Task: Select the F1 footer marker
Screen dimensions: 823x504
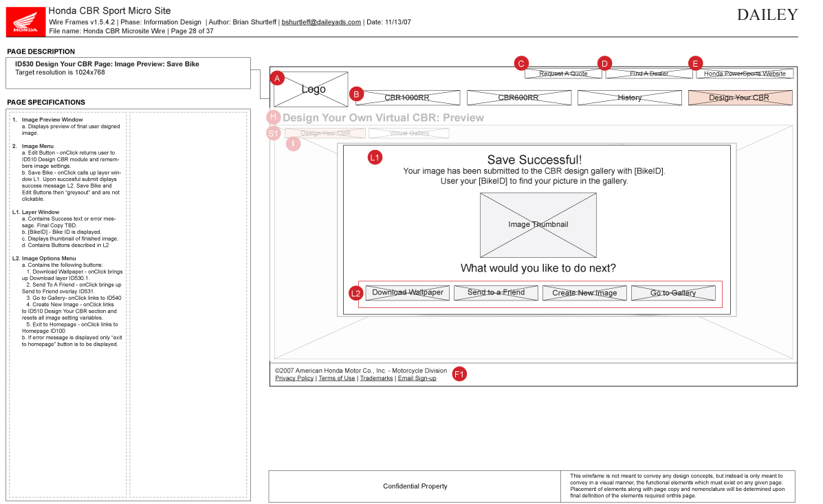Action: pos(459,374)
